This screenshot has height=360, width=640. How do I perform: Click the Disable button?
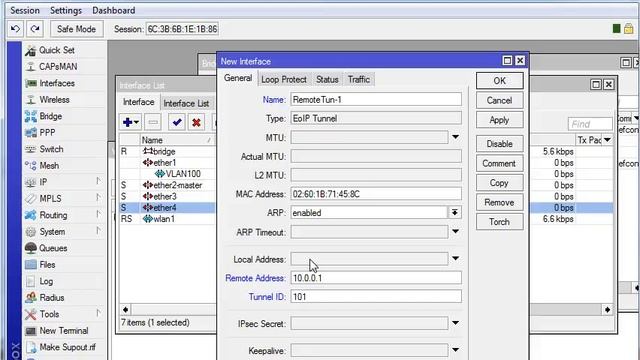pyautogui.click(x=500, y=144)
